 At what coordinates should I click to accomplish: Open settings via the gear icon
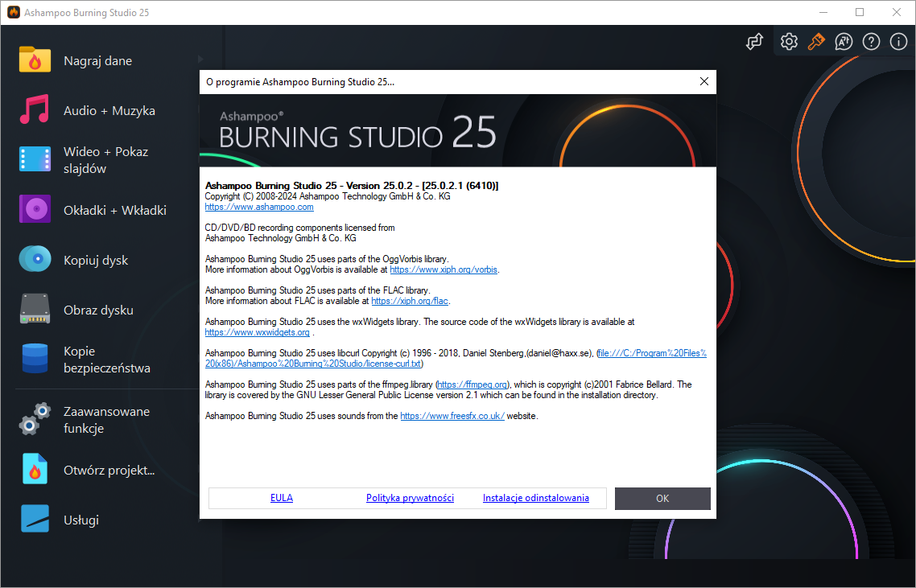789,42
